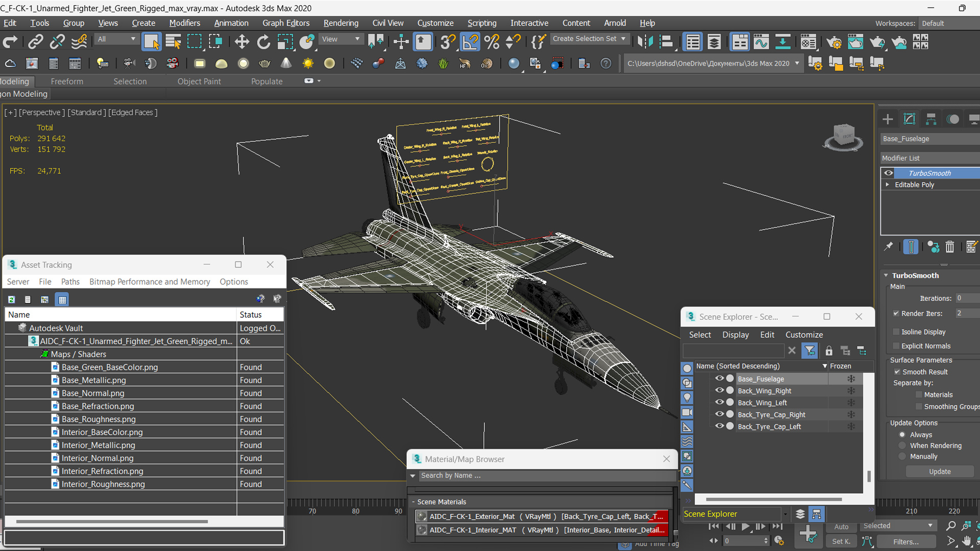Collapse Material Browser options arrow

click(412, 475)
